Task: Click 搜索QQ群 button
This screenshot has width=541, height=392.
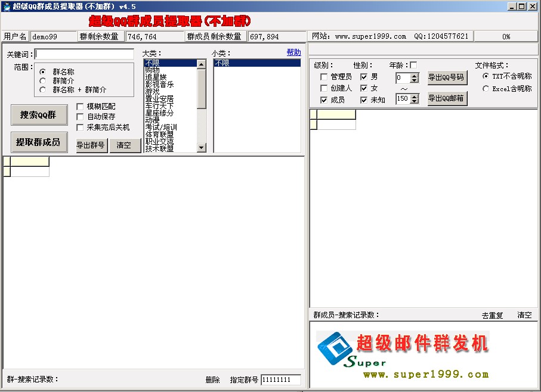Action: pos(39,115)
